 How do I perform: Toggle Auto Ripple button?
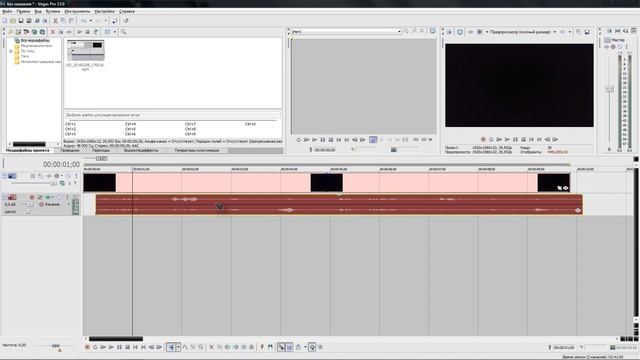[x=298, y=347]
